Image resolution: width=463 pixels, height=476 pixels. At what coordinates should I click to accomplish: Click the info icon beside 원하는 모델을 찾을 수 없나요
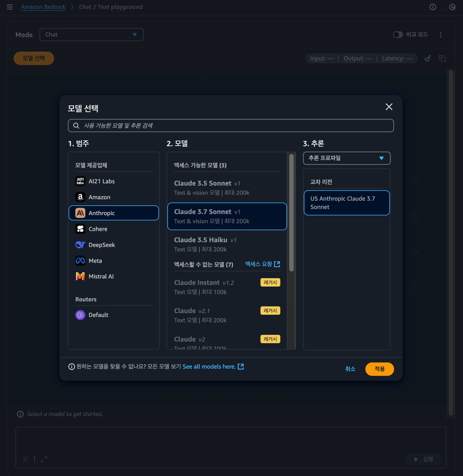(x=72, y=367)
